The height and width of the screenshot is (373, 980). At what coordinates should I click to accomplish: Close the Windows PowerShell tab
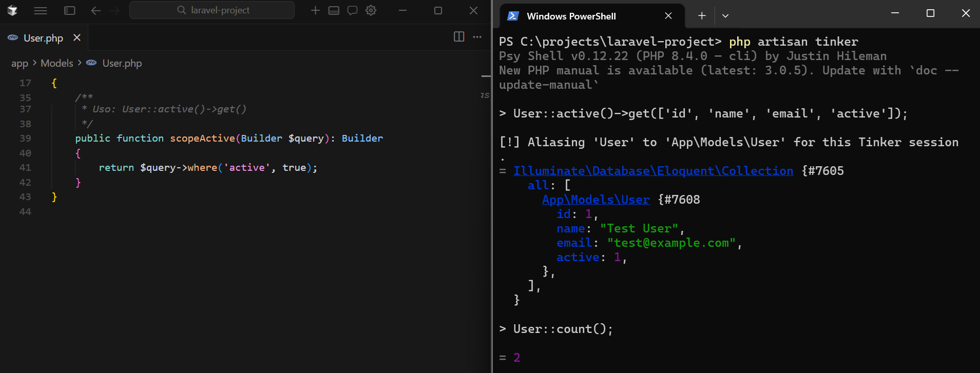[668, 16]
